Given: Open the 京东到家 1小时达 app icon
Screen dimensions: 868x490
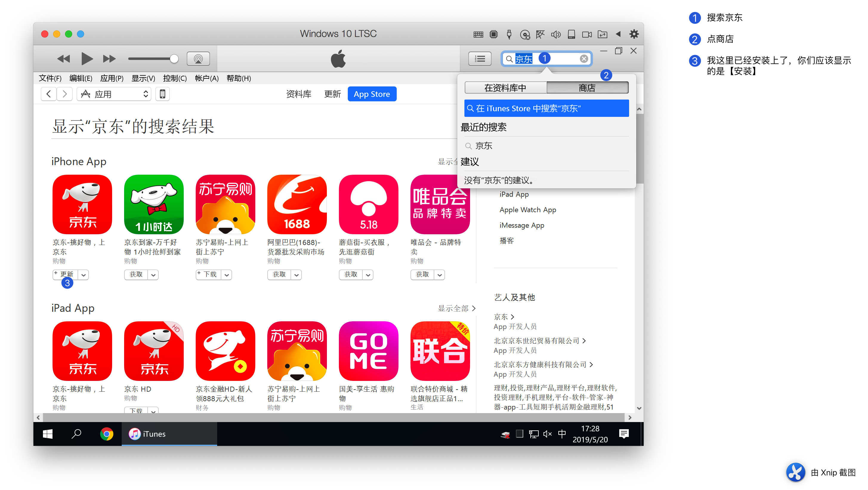Looking at the screenshot, I should pos(154,204).
